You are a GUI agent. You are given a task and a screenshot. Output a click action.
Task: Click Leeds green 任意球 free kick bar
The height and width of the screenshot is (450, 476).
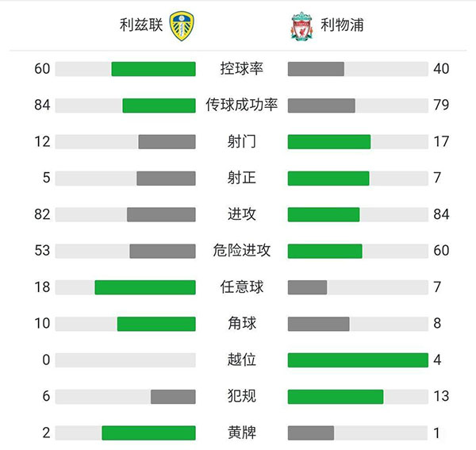click(x=145, y=287)
